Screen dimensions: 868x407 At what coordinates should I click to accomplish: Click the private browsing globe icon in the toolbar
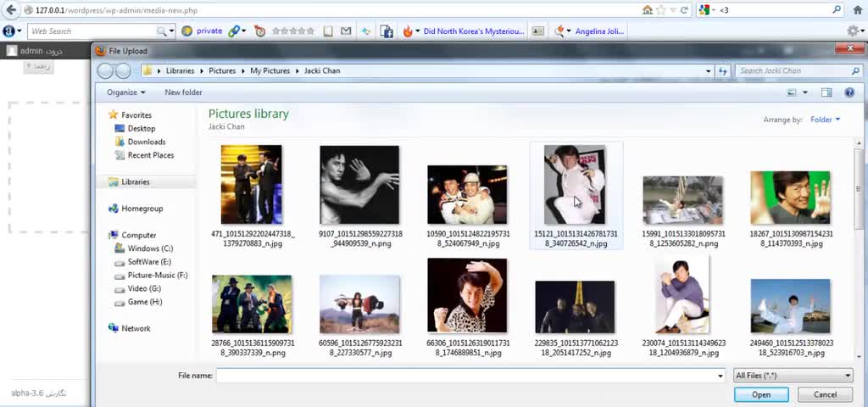point(187,31)
